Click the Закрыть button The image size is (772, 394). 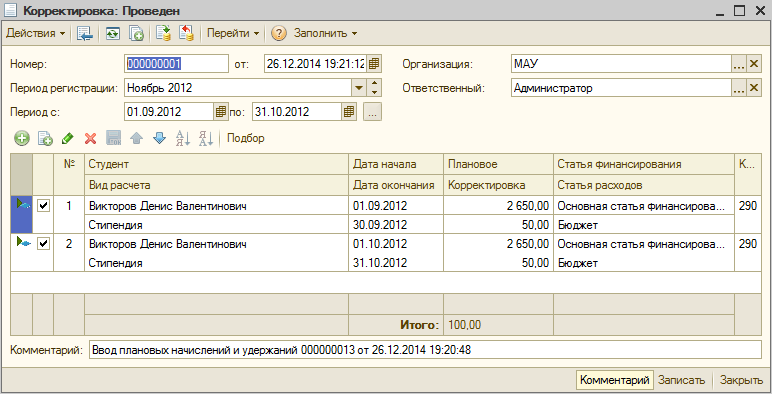(x=741, y=380)
